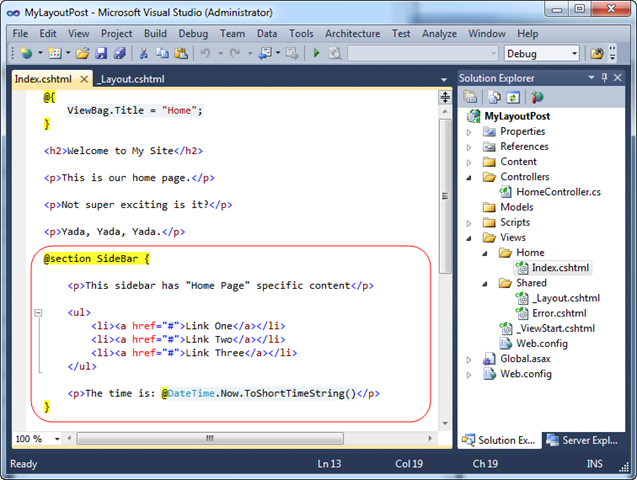The height and width of the screenshot is (480, 637).
Task: Collapse the ul outlining block in editor
Action: tap(38, 312)
